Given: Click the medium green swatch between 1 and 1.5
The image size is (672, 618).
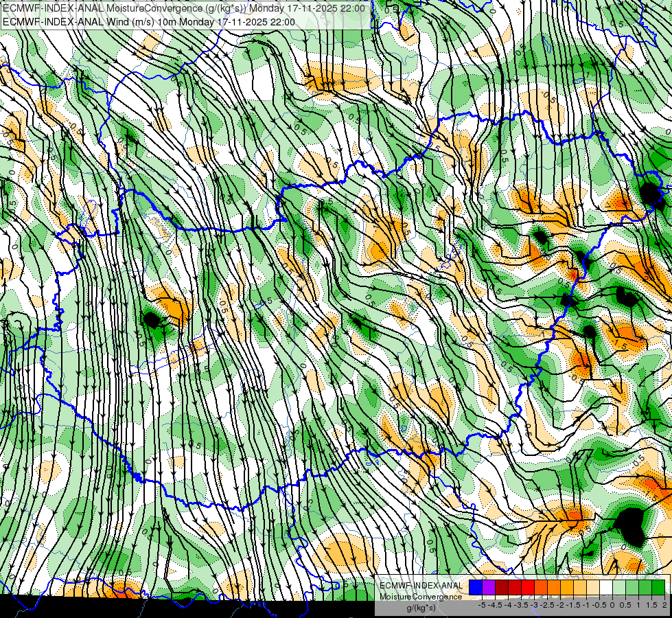Looking at the screenshot, I should pos(645,587).
